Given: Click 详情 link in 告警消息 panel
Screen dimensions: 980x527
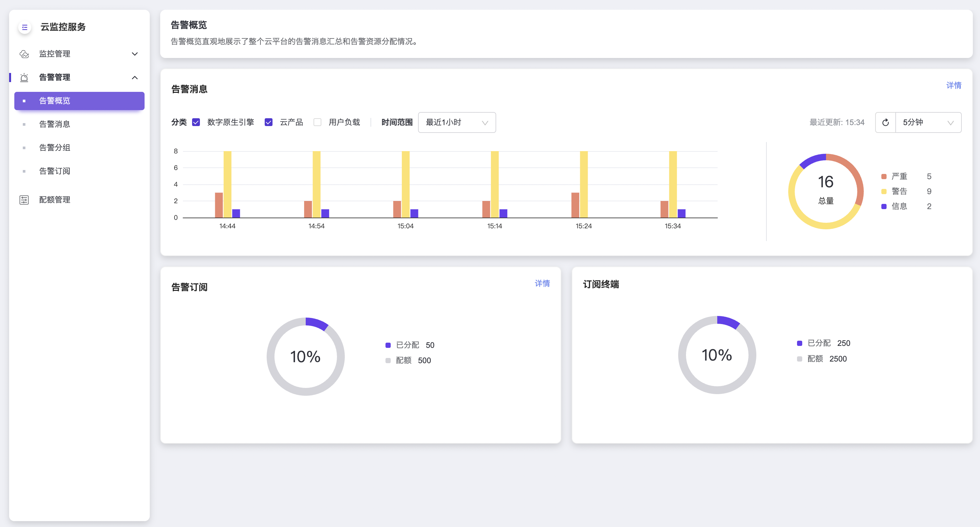Looking at the screenshot, I should click(953, 86).
